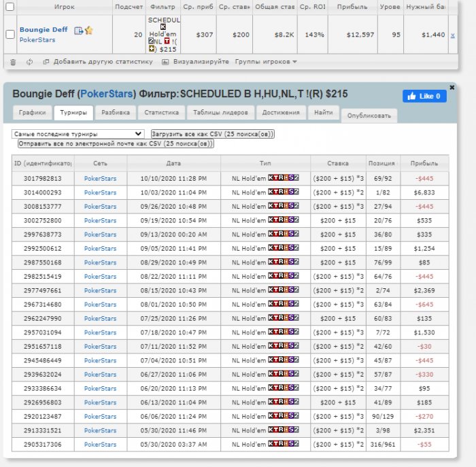476x467 pixels.
Task: Go to Таблицы лидеров tab
Action: coord(220,113)
